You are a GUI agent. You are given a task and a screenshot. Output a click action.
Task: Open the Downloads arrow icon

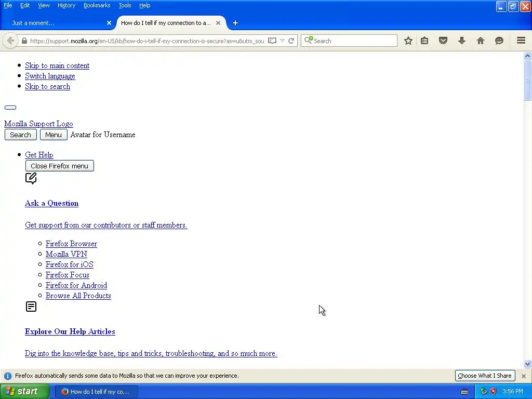point(462,41)
